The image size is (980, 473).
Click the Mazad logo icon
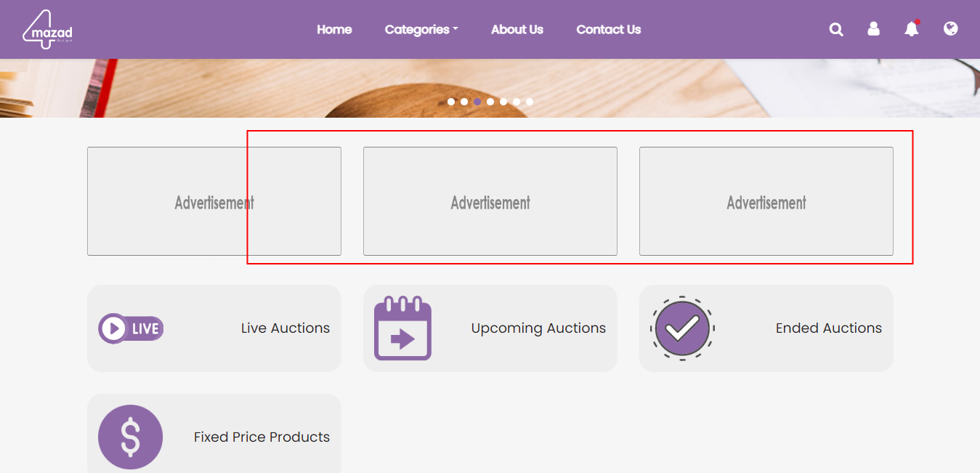(x=47, y=30)
